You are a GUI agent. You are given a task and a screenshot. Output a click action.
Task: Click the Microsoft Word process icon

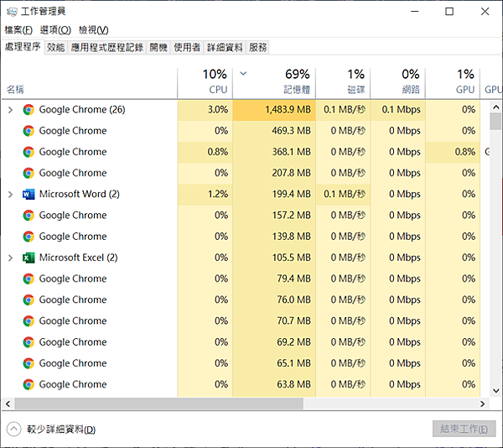pos(29,195)
